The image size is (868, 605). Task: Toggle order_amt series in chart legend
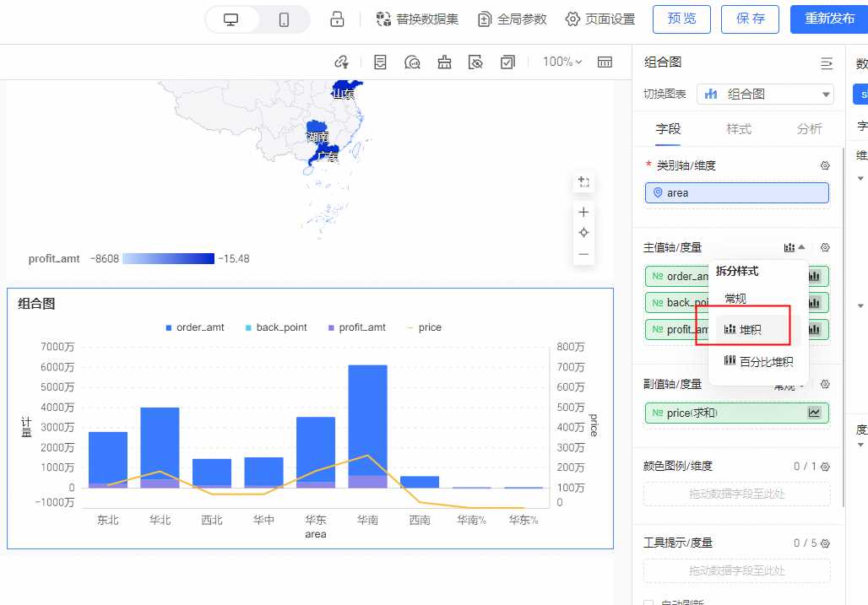pos(194,327)
